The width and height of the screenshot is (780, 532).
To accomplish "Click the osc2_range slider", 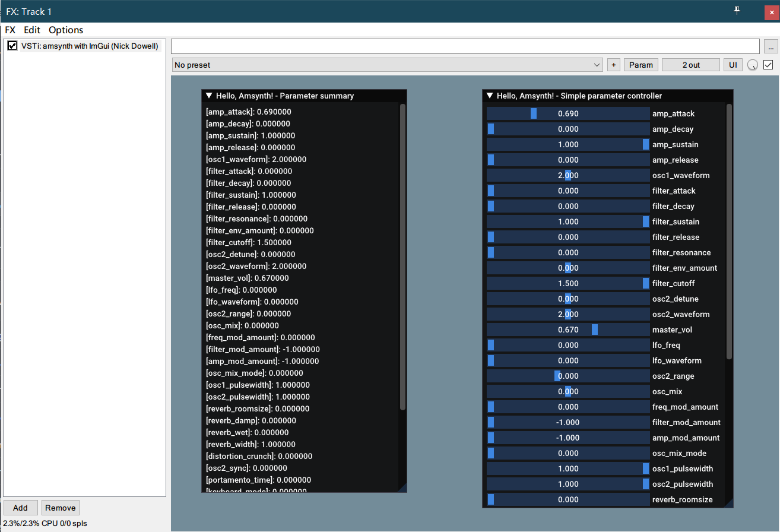I will coord(568,376).
